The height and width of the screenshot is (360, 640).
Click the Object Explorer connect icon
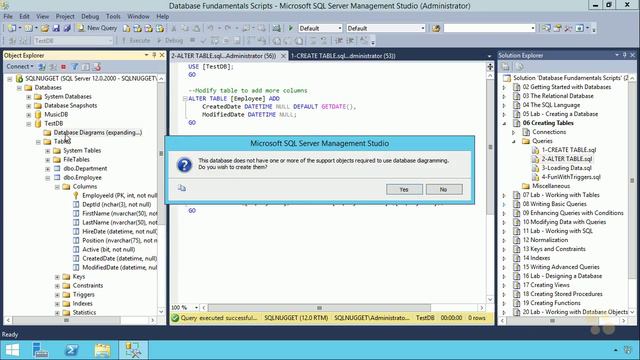point(42,67)
